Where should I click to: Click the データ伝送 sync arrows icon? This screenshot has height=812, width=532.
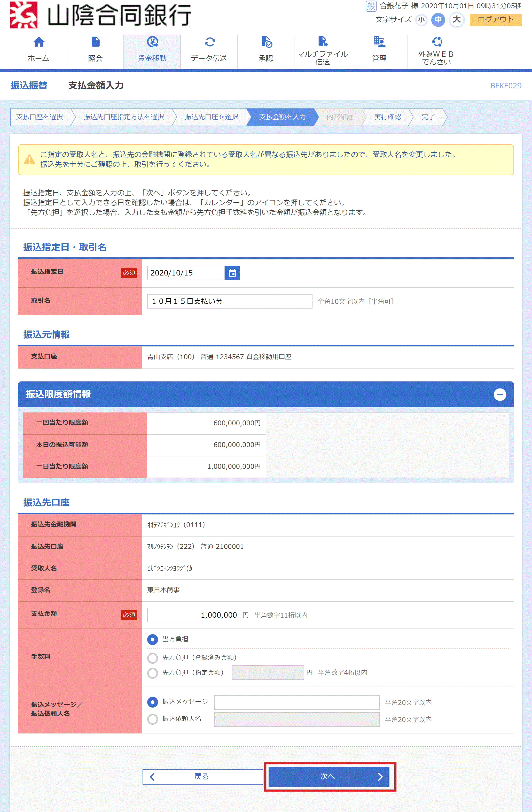coord(209,42)
